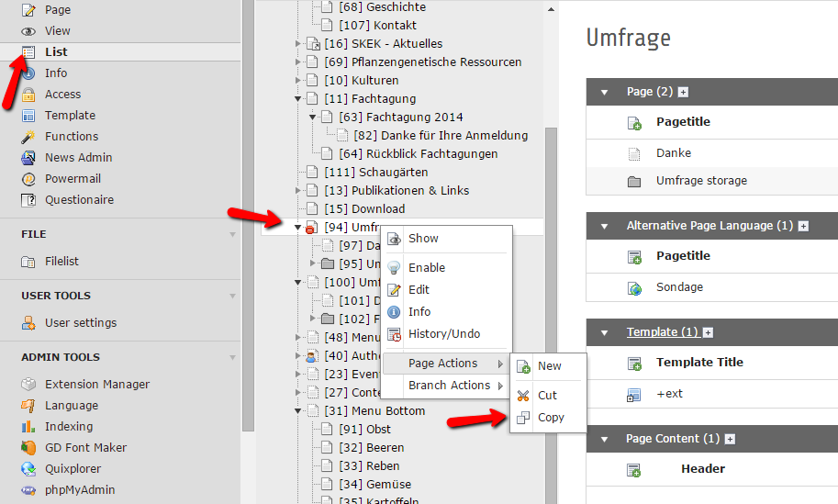Viewport: 838px width, 504px height.
Task: Open the Functions wand icon
Action: [x=28, y=137]
